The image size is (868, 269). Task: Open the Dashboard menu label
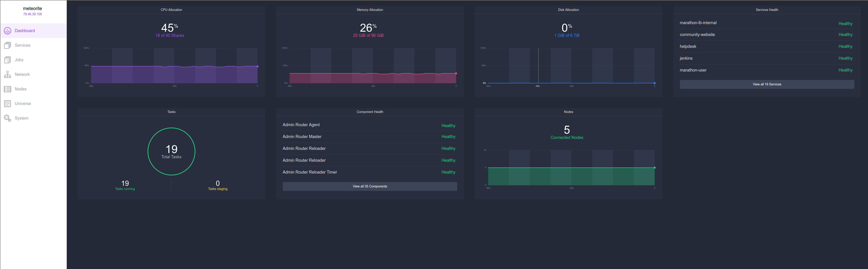click(x=25, y=31)
